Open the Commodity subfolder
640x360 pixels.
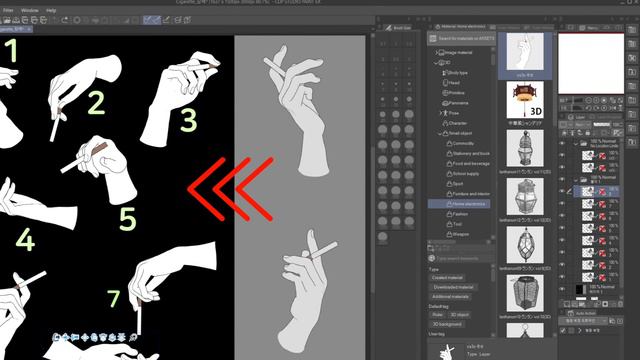tap(460, 143)
